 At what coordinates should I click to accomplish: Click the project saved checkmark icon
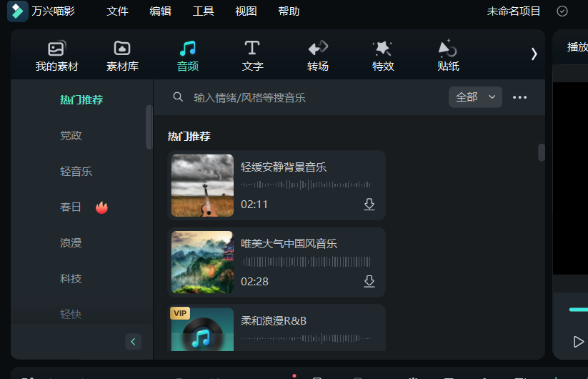click(562, 11)
